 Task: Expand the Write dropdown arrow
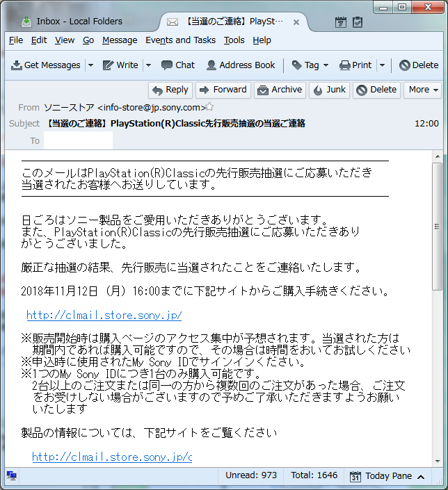coord(148,65)
